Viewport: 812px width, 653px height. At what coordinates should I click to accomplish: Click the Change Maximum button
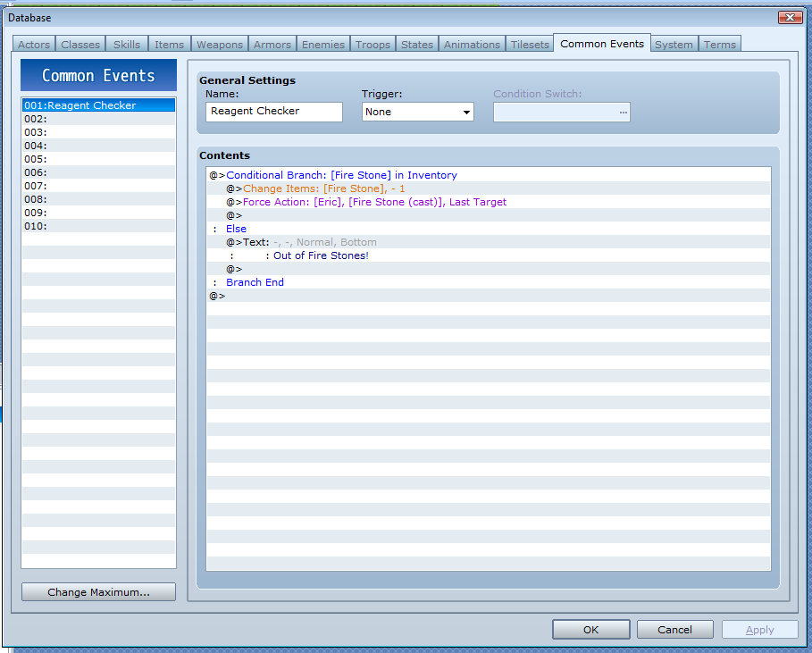pyautogui.click(x=98, y=592)
